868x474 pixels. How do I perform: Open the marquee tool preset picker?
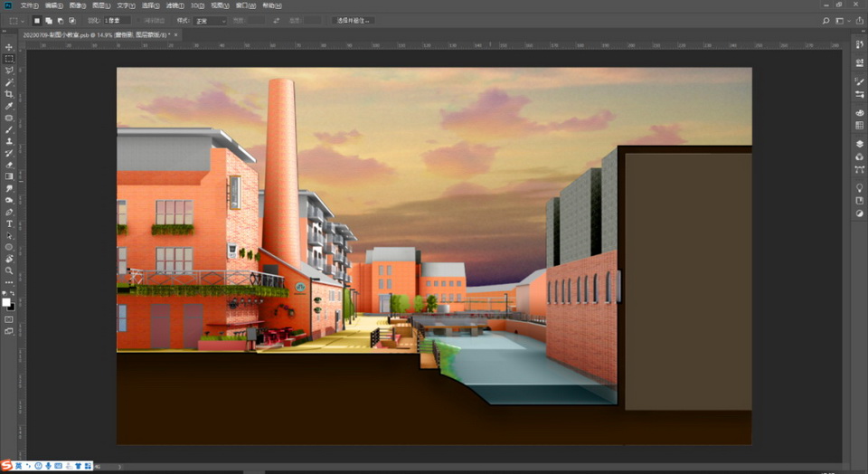click(x=15, y=20)
